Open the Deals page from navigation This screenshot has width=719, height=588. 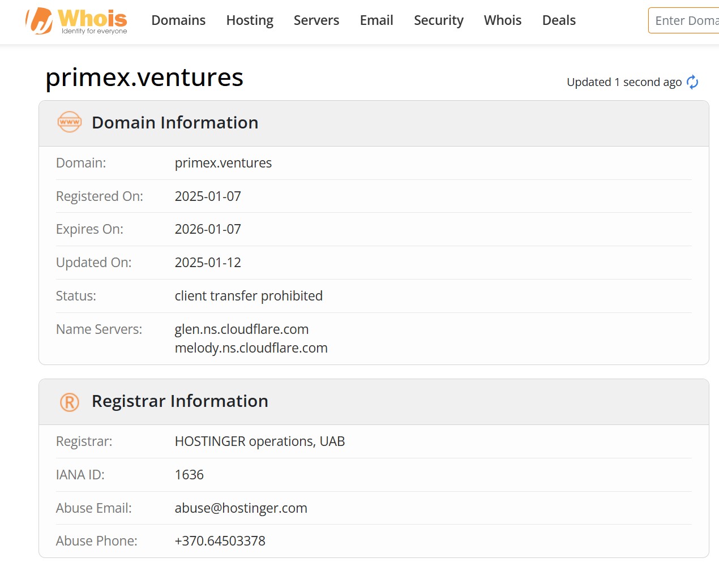click(x=558, y=20)
